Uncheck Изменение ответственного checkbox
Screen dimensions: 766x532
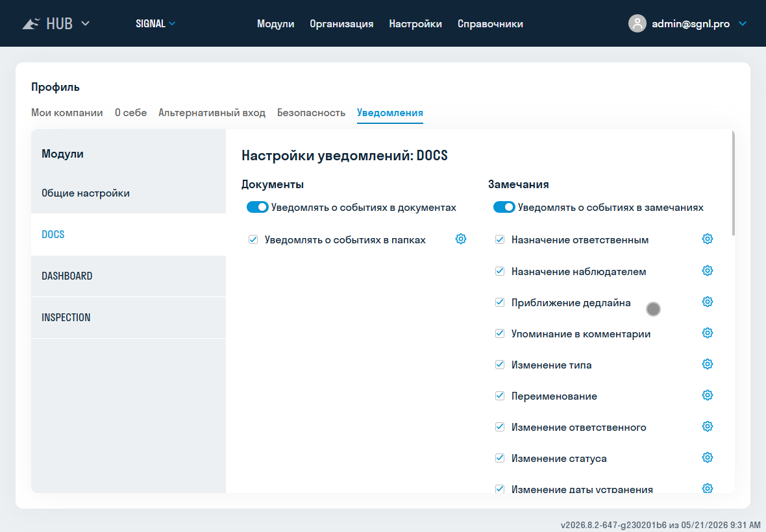tap(500, 427)
